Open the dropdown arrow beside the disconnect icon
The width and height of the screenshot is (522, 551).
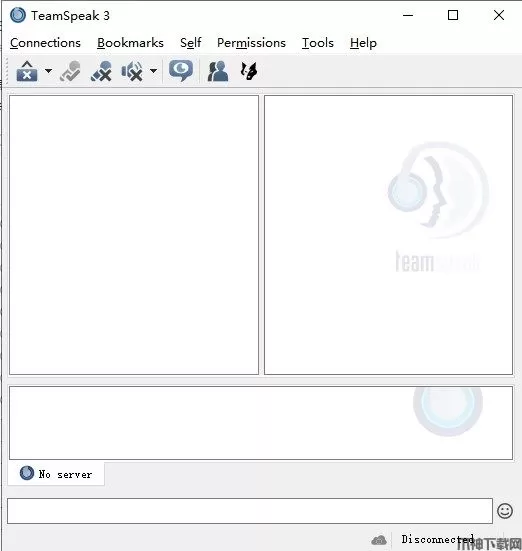(x=48, y=71)
